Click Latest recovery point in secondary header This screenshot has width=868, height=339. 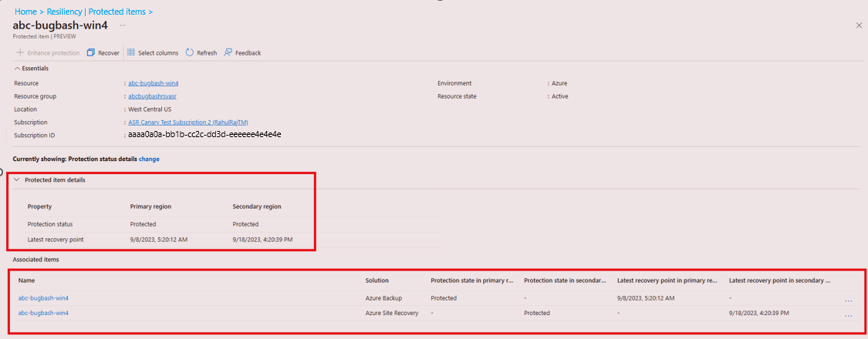pyautogui.click(x=780, y=281)
